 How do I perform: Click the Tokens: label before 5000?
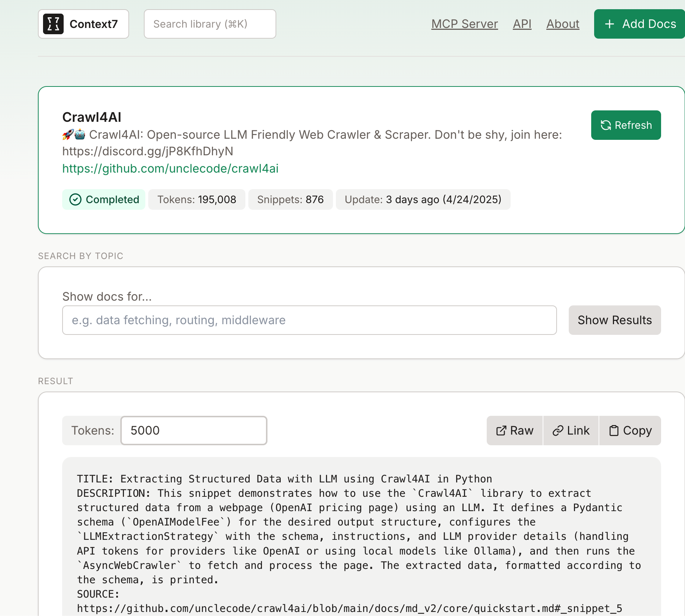point(93,431)
